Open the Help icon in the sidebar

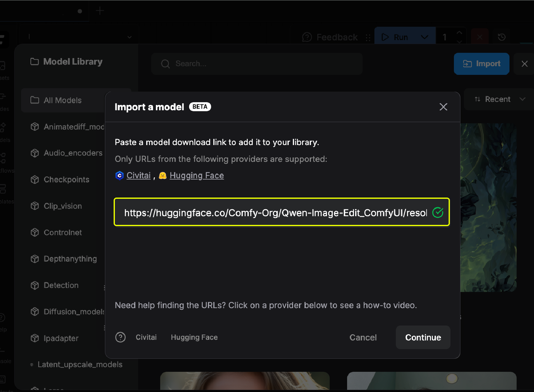tap(2, 317)
